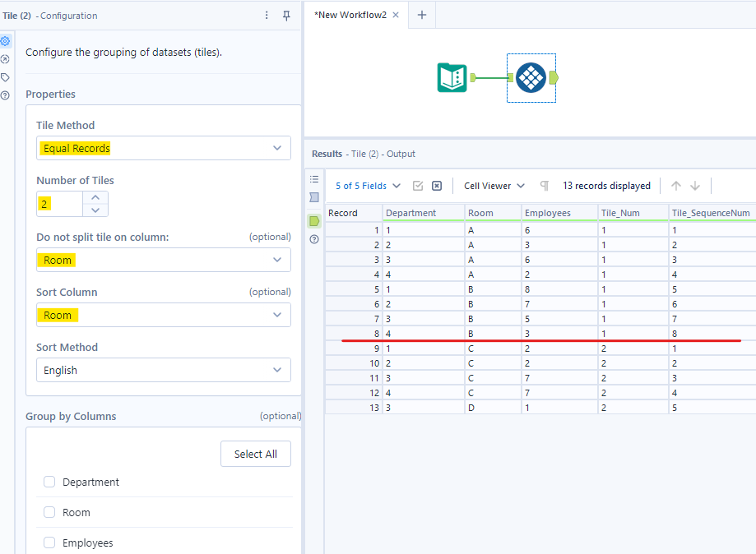This screenshot has height=554, width=756.
Task: Expand the Tile Method dropdown
Action: pos(163,148)
